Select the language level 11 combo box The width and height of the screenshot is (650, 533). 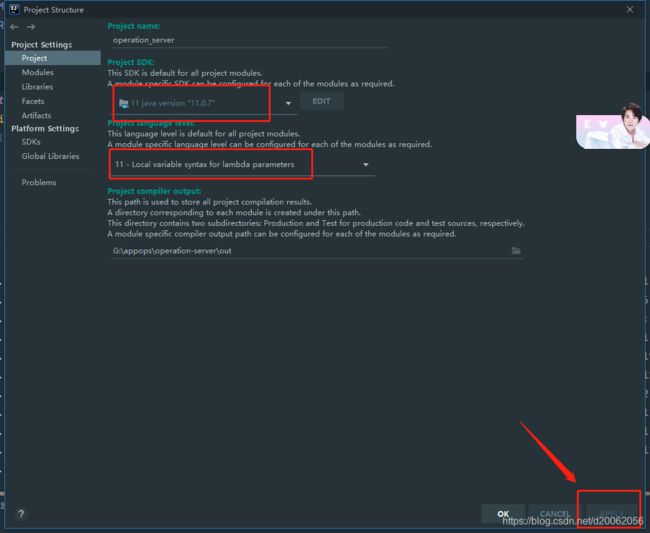coord(243,165)
